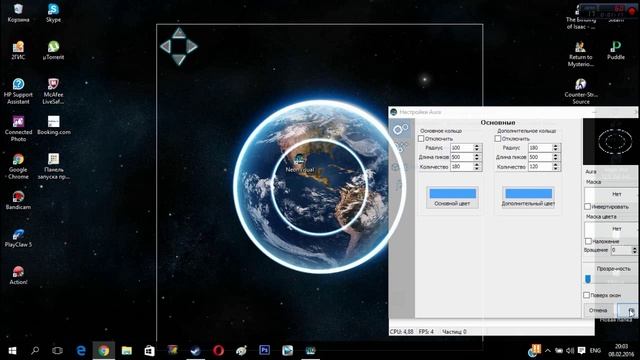
Task: Open Opera from the taskbar
Action: tap(218, 350)
